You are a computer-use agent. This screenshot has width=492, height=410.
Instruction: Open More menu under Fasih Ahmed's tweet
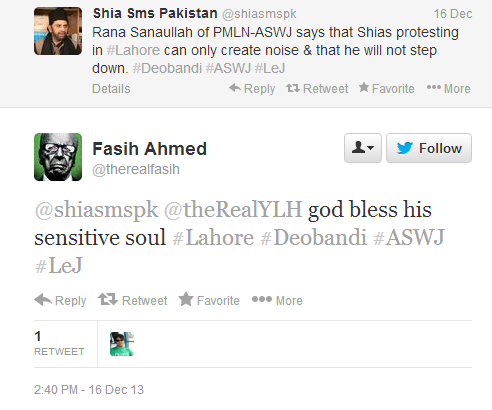tap(277, 300)
